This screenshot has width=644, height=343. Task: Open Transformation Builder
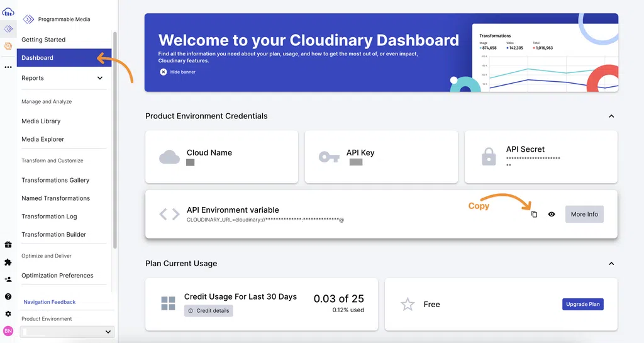coord(54,235)
